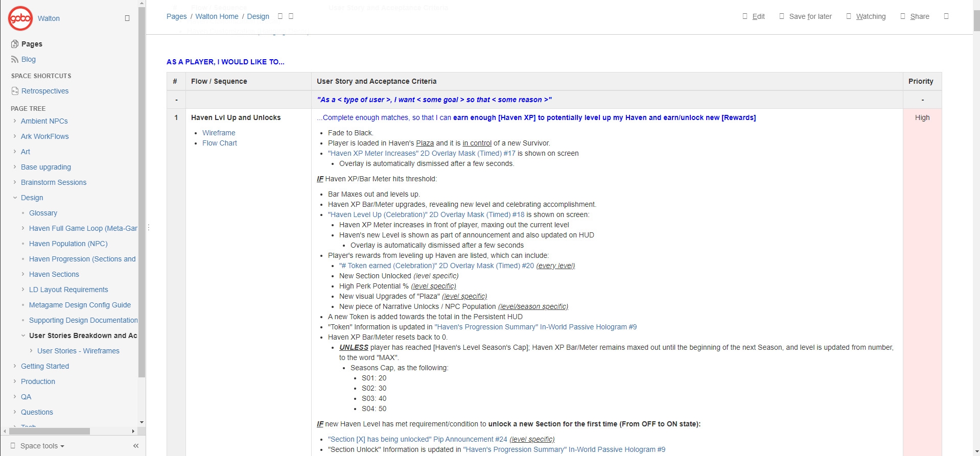Expand the Ark WorkFlows tree node
This screenshot has height=456, width=980.
(15, 136)
